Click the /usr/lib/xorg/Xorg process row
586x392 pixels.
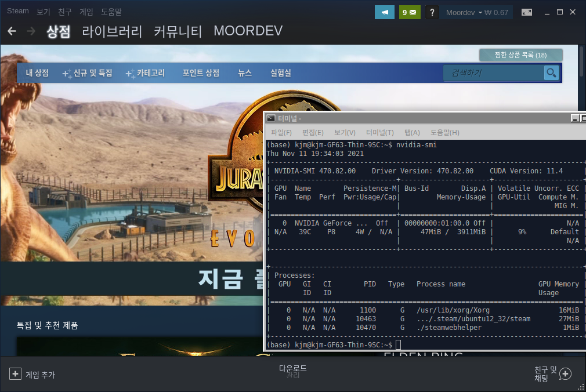[424, 310]
